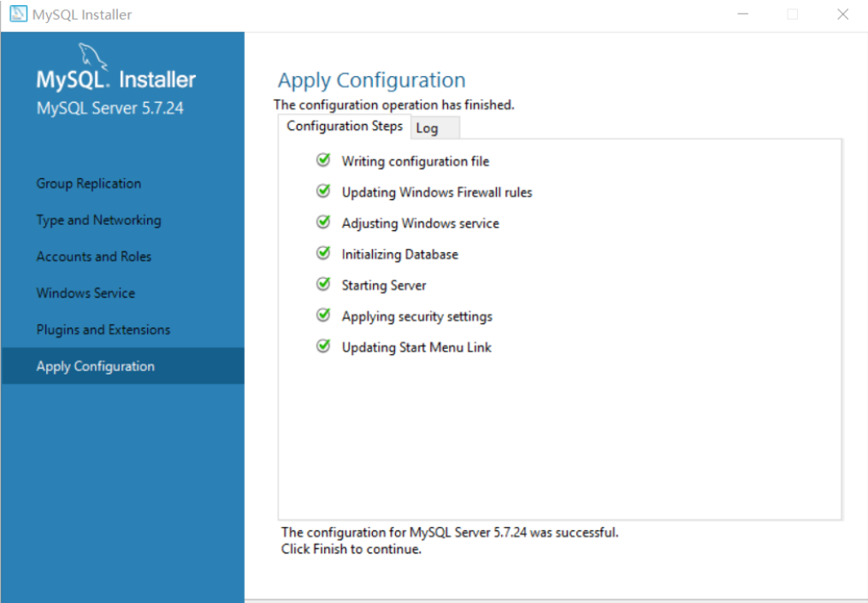Open the Group Replication step in the sidebar
The image size is (868, 603).
88,183
